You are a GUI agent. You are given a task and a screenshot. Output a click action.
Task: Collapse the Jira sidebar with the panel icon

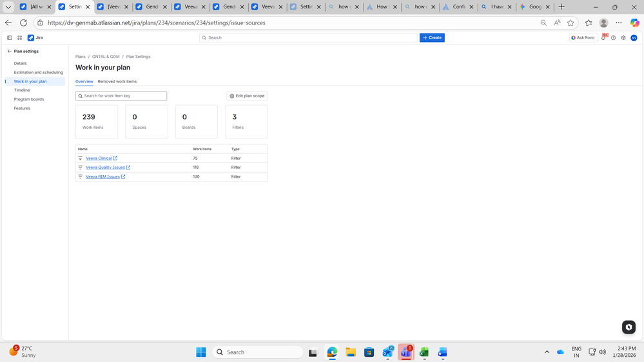[x=10, y=38]
